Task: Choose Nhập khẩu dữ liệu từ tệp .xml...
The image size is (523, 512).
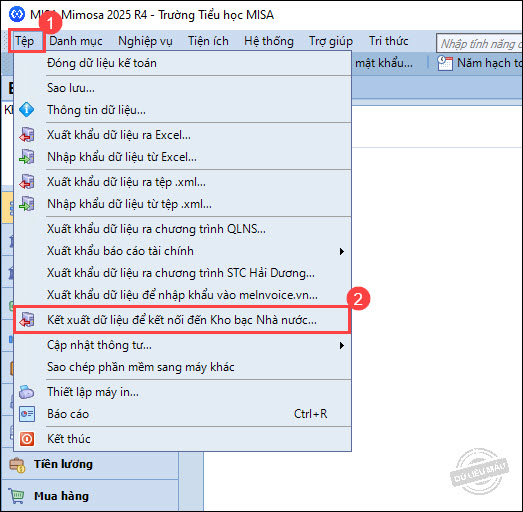Action: [x=183, y=204]
